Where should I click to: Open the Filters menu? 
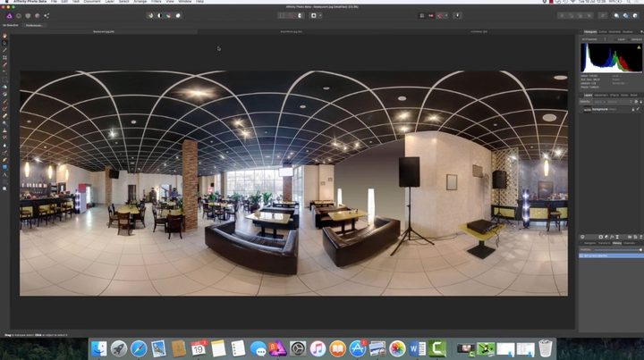156,2
